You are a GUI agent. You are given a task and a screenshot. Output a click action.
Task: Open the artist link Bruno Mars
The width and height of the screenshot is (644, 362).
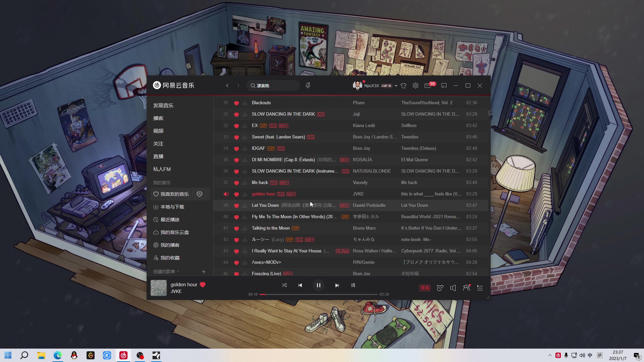[x=364, y=228]
